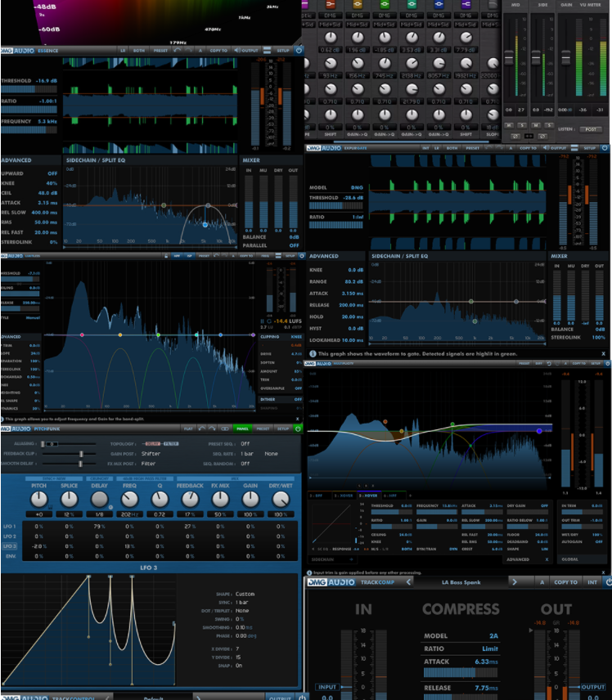Screen dimensions: 612x700
Task: Click SETUP in the Essence toolbar
Action: 283,51
